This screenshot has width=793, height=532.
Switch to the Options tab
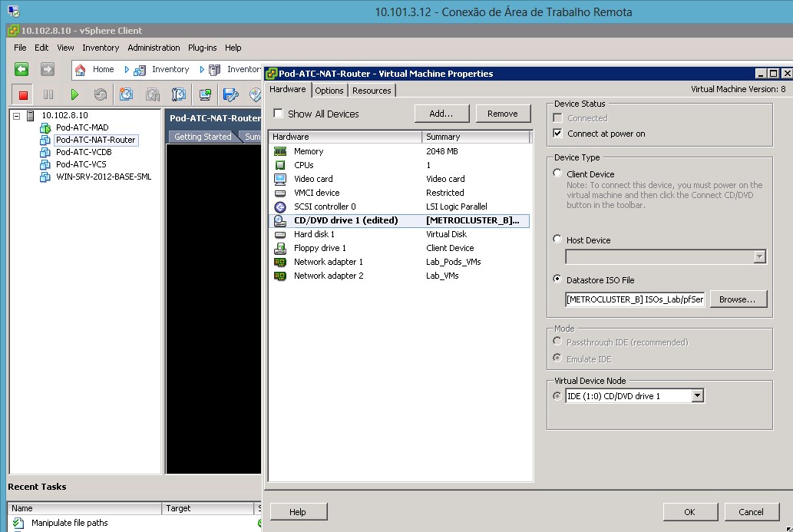click(329, 91)
